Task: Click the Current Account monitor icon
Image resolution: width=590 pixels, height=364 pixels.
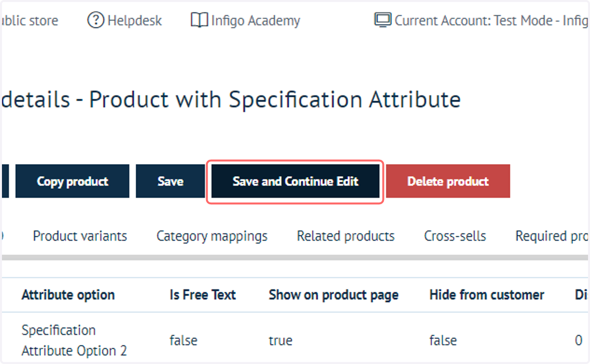Action: [383, 20]
